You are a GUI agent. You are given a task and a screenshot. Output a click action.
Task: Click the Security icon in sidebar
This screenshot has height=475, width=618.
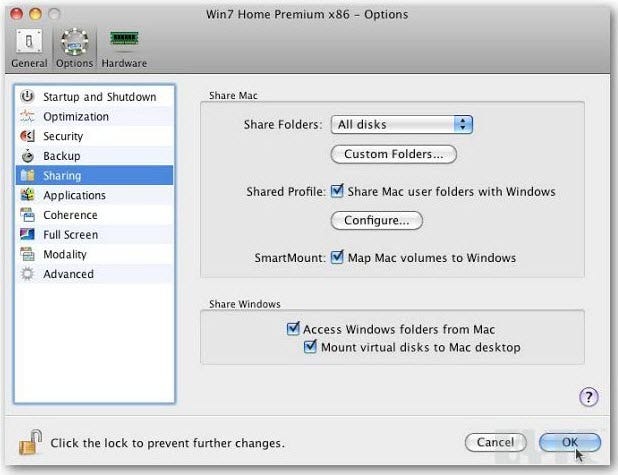point(27,136)
